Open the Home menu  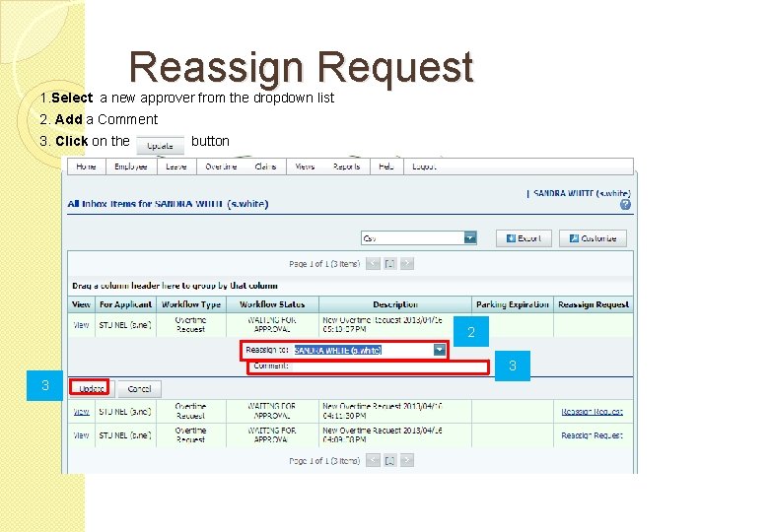point(87,166)
